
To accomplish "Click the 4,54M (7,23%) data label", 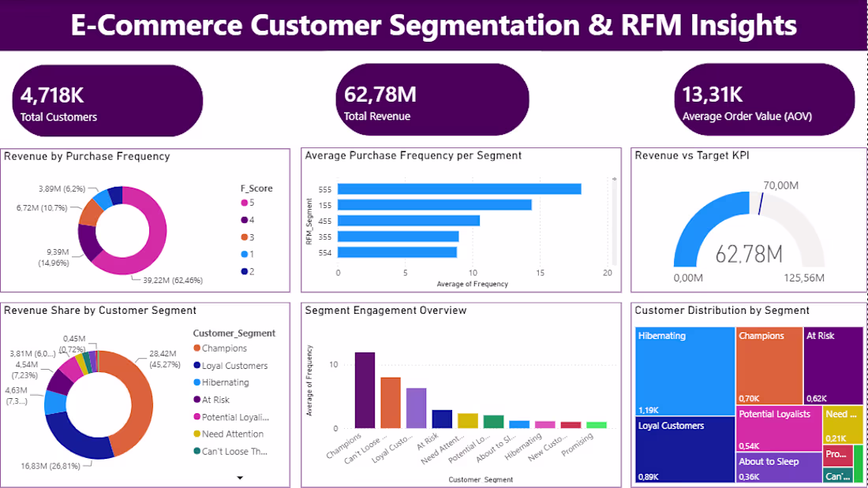I will pos(27,370).
